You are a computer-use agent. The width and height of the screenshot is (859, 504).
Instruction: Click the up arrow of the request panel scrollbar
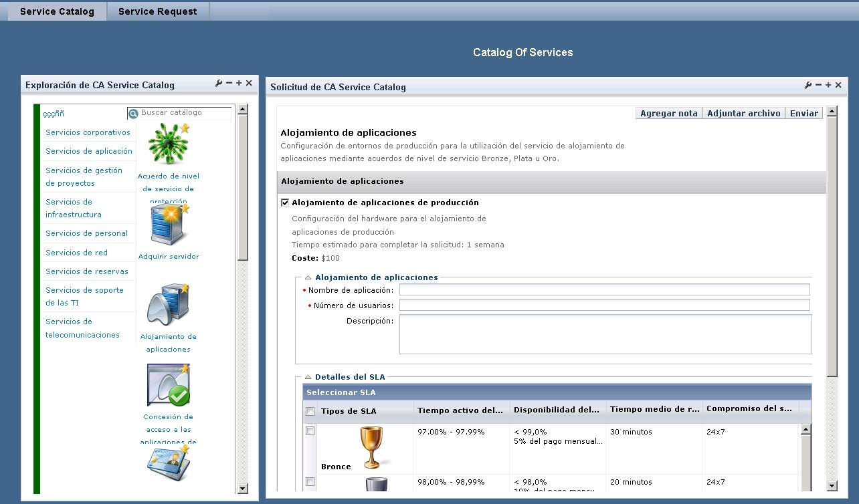pos(832,112)
